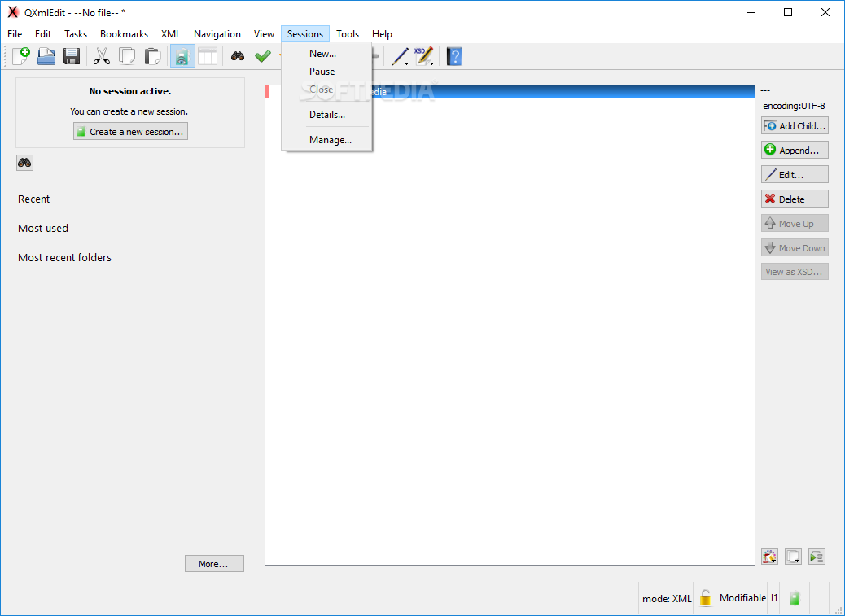845x616 pixels.
Task: Click the Modifiable status label
Action: tap(742, 598)
